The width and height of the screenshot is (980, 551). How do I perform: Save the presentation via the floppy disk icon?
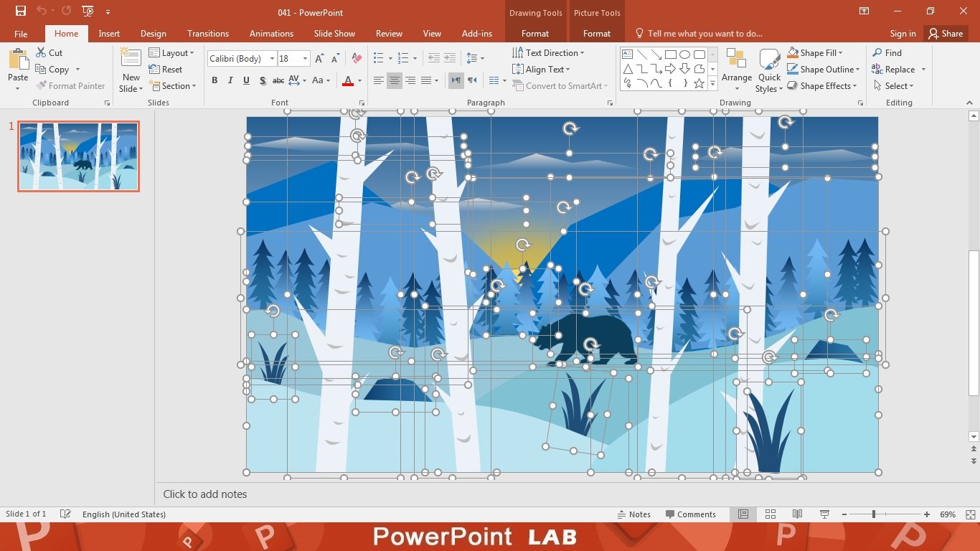click(21, 11)
